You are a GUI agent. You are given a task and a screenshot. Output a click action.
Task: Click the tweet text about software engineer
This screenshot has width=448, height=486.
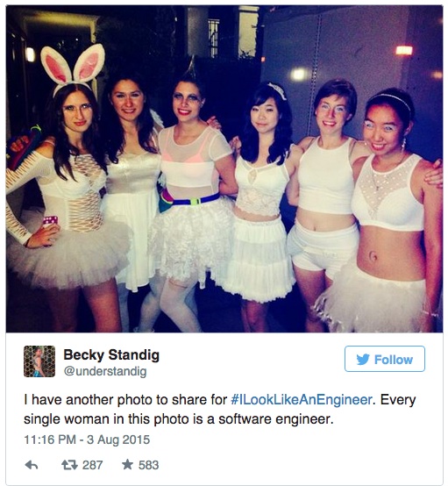pyautogui.click(x=220, y=409)
